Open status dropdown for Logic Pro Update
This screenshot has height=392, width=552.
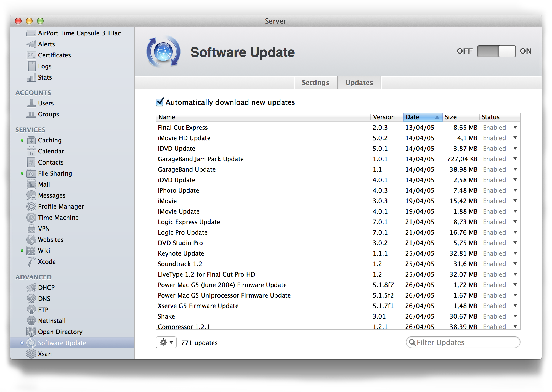tap(515, 232)
